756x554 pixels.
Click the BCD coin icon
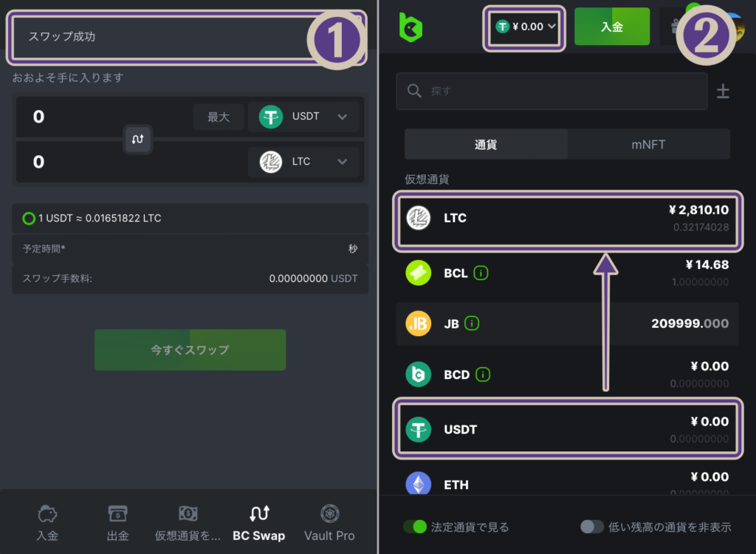(x=418, y=375)
